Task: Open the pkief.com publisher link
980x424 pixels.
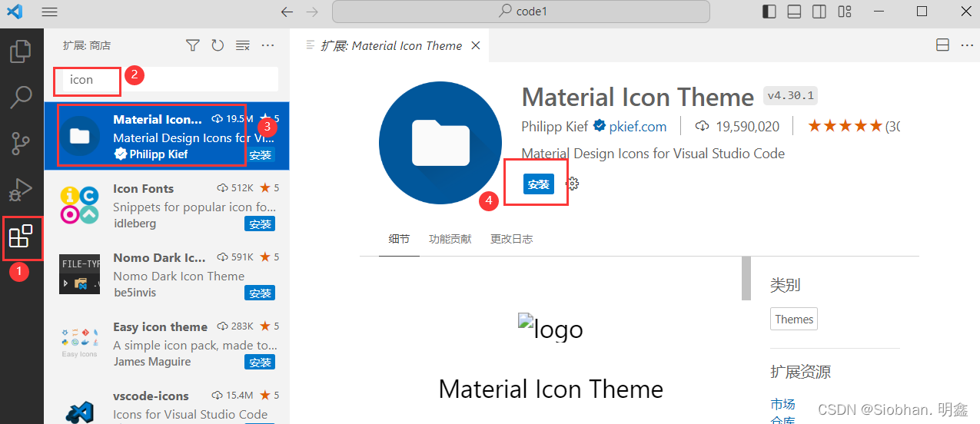Action: coord(637,127)
